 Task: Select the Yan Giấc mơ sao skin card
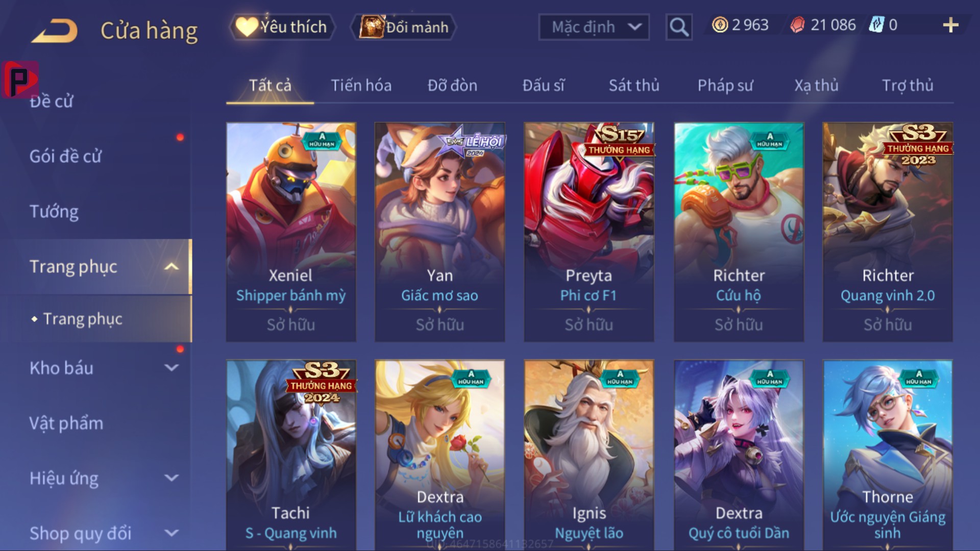[439, 232]
